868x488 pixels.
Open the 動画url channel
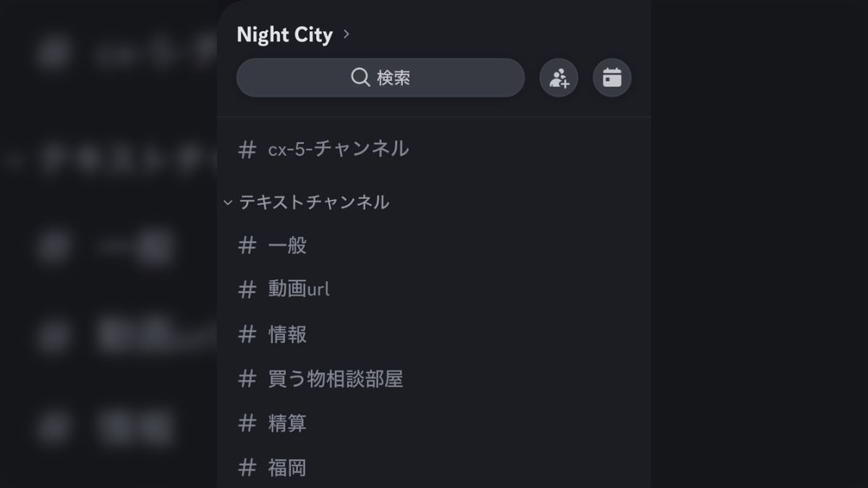(x=298, y=290)
